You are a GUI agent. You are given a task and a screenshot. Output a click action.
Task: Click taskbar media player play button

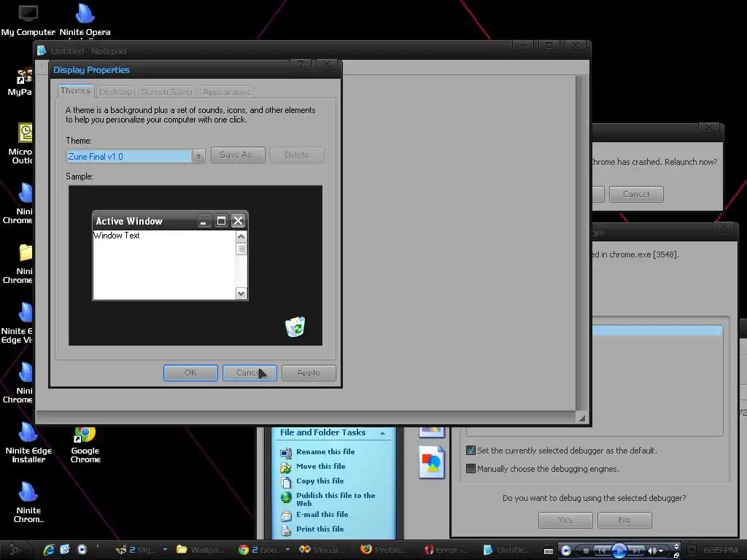619,551
